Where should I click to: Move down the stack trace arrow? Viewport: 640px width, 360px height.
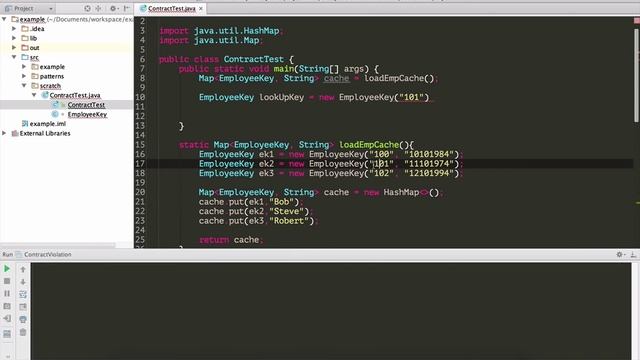(23, 282)
